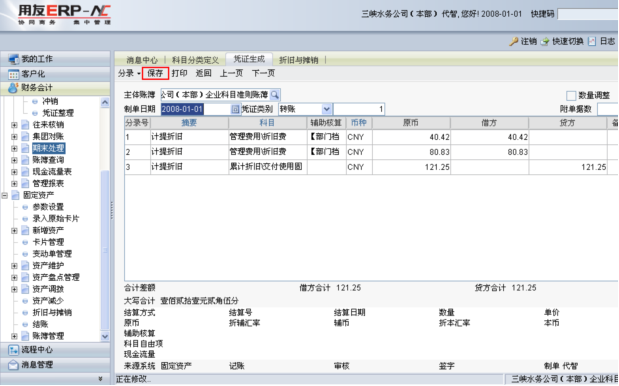Click the search icon next to 主体账簿
619x386 pixels.
(275, 95)
